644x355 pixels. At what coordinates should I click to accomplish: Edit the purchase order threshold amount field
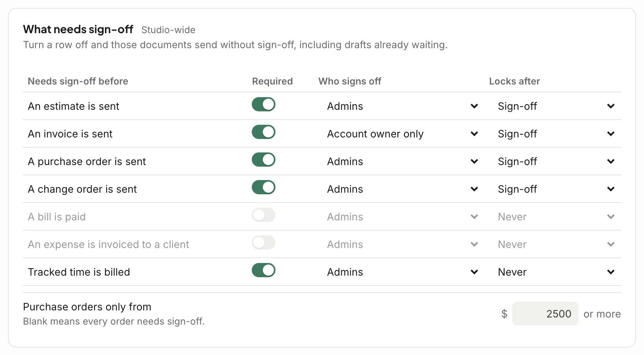[x=545, y=314]
